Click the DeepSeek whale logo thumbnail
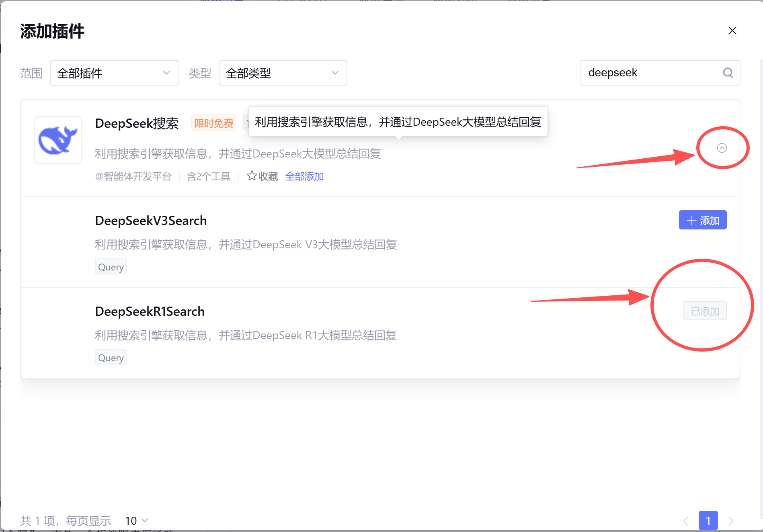The height and width of the screenshot is (532, 763). point(58,140)
